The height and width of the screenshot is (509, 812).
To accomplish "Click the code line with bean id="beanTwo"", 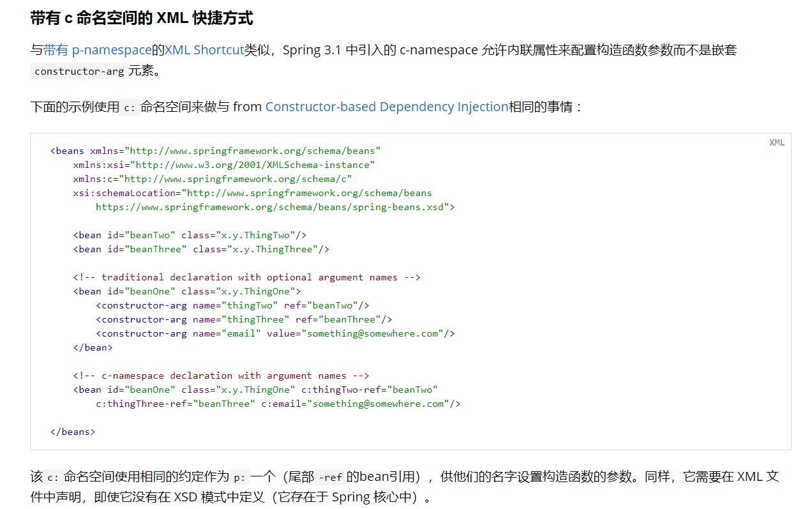I will (x=190, y=235).
